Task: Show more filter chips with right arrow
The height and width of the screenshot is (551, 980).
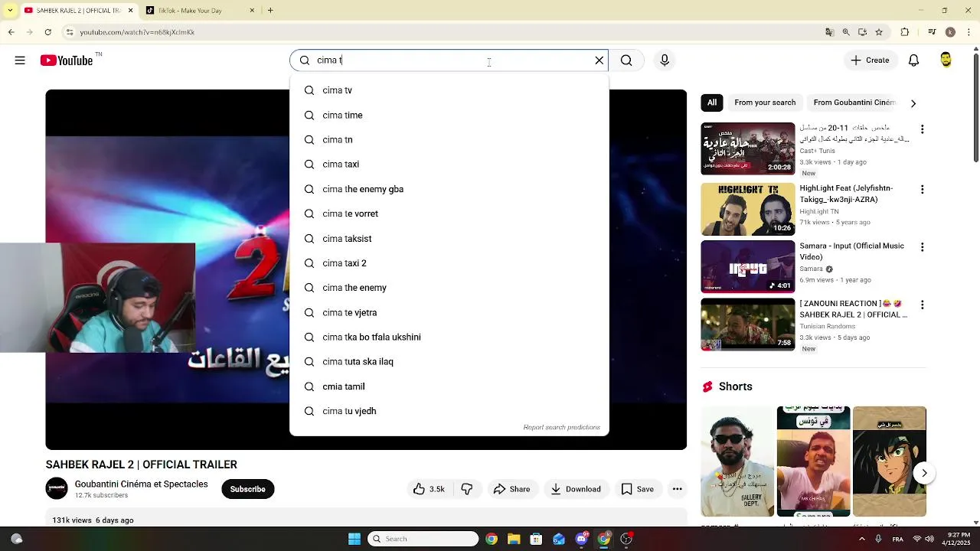Action: click(x=913, y=103)
